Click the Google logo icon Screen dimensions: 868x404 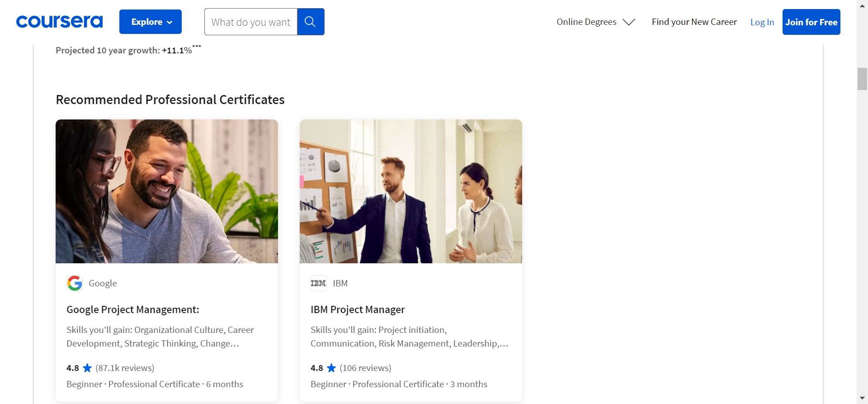(75, 283)
